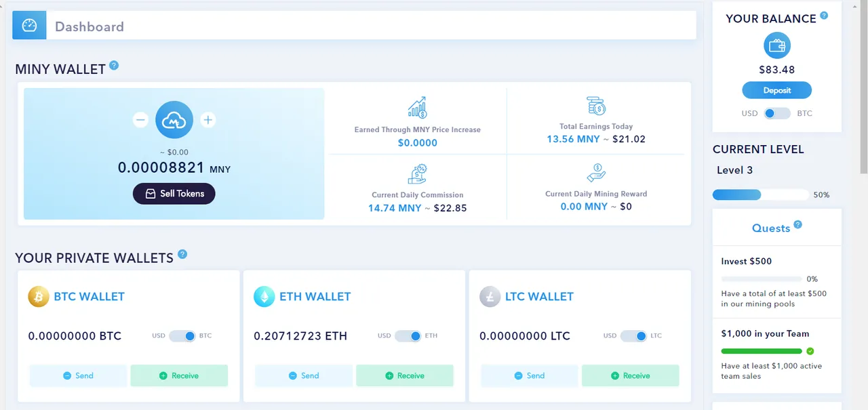Click the 0.20712723 ETH balance

coord(300,336)
